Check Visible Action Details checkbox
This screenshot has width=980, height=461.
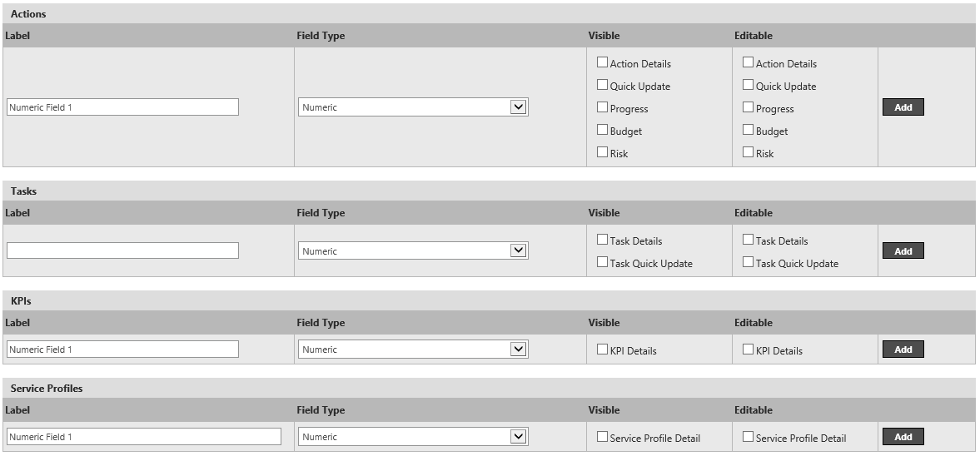point(602,62)
